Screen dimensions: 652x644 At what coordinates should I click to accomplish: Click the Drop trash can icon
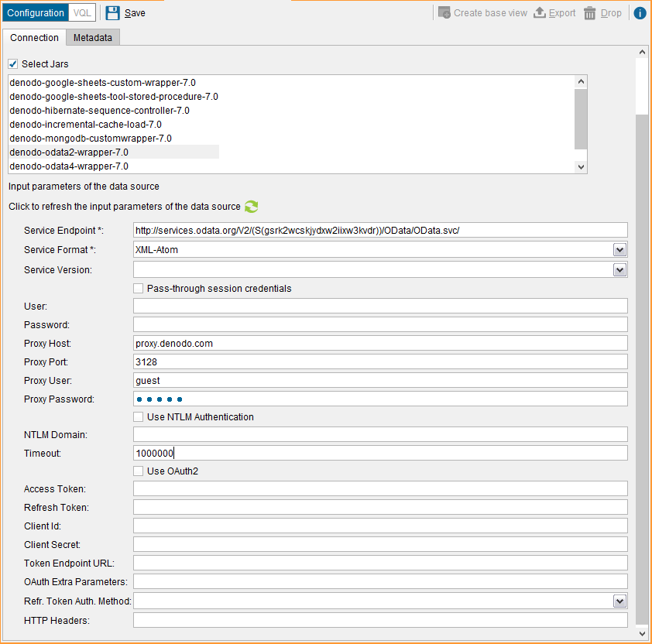(589, 13)
